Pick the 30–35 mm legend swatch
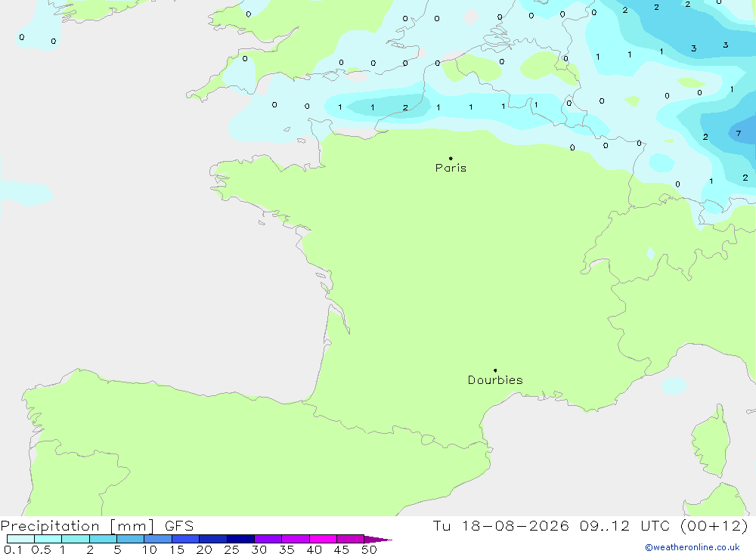 268,539
